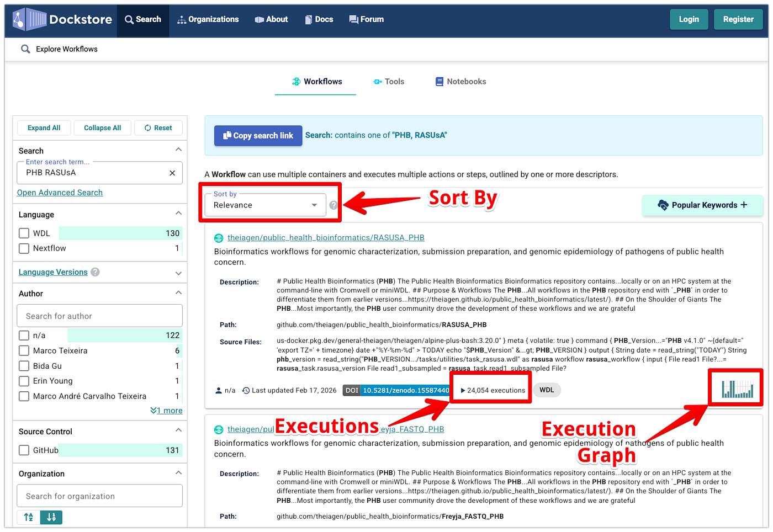Click the Freyja_FASTQ_PHB workflow icon
The width and height of the screenshot is (773, 532).
pos(219,430)
